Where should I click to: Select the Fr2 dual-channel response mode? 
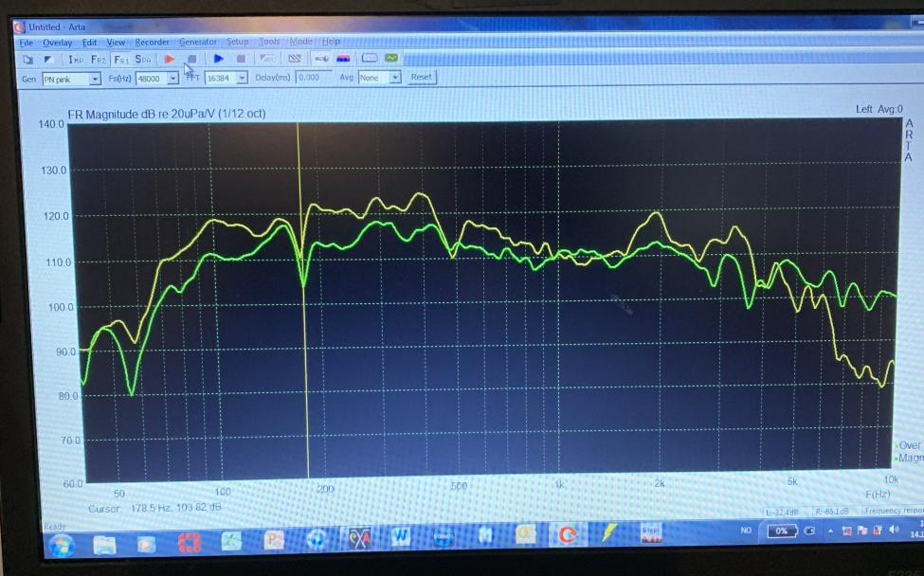point(99,60)
